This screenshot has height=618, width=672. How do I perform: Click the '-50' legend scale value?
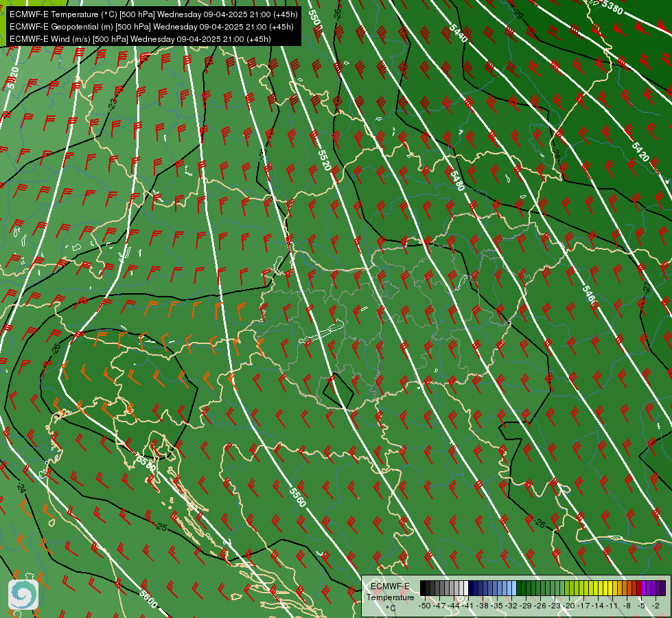click(x=425, y=606)
